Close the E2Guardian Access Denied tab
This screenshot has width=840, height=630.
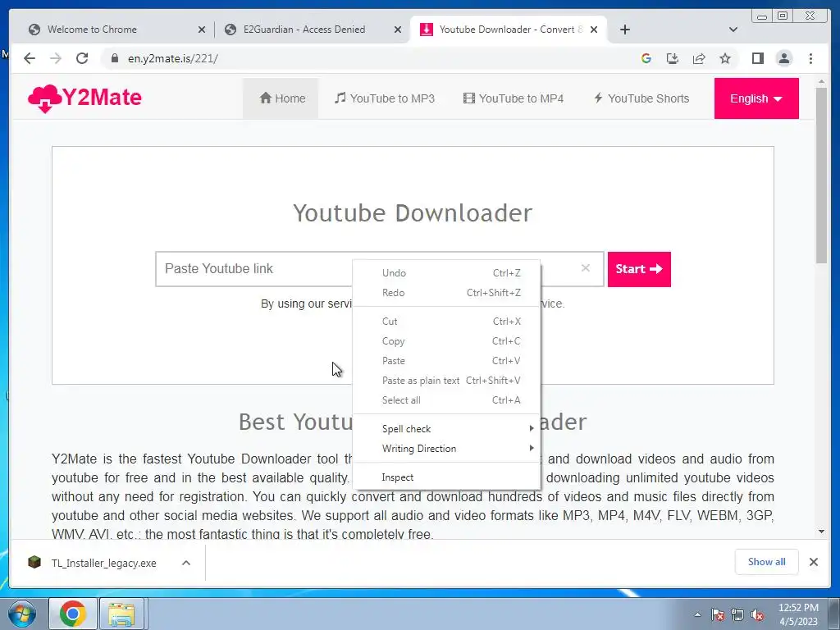[398, 30]
